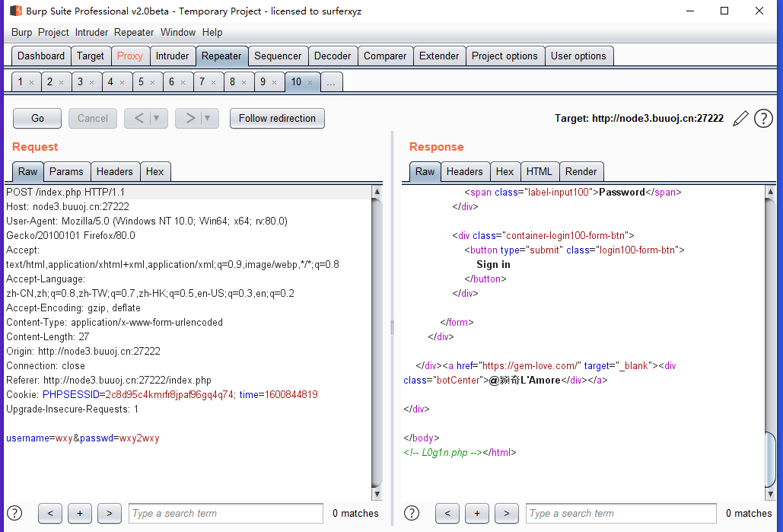Open help for the request search bar

pyautogui.click(x=14, y=513)
